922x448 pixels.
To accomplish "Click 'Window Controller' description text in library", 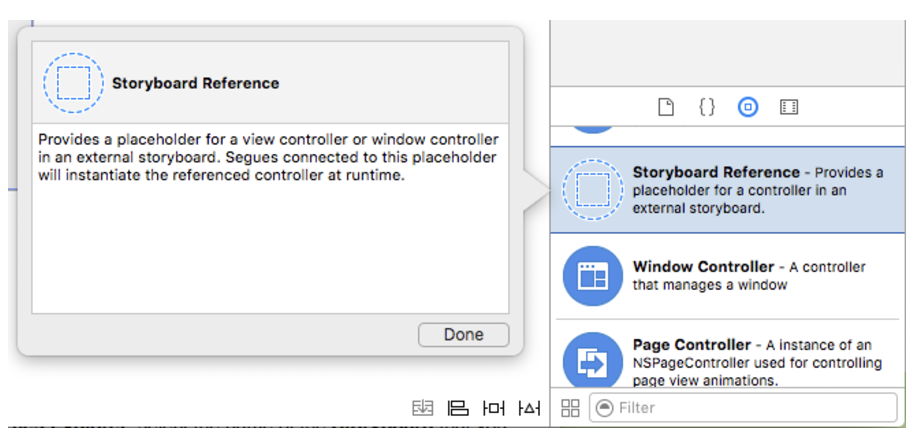I will click(749, 276).
